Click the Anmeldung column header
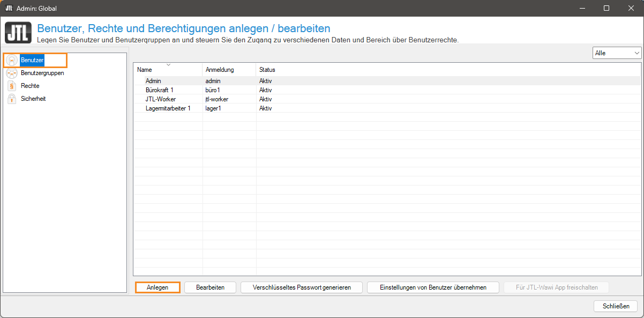Viewport: 644px width, 318px height. 229,70
